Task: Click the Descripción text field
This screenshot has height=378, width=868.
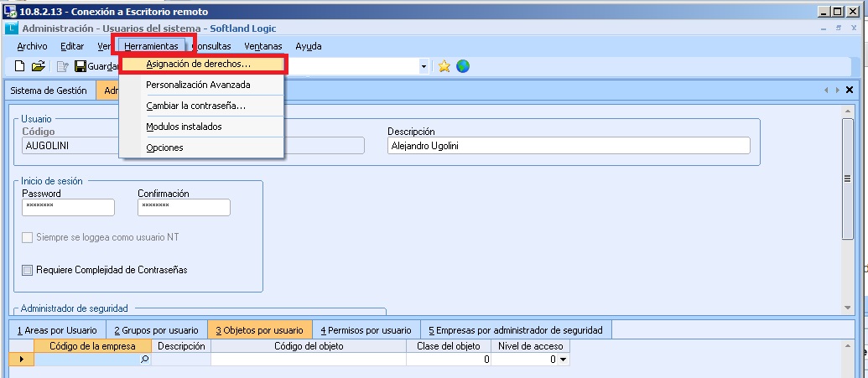Action: pyautogui.click(x=569, y=146)
